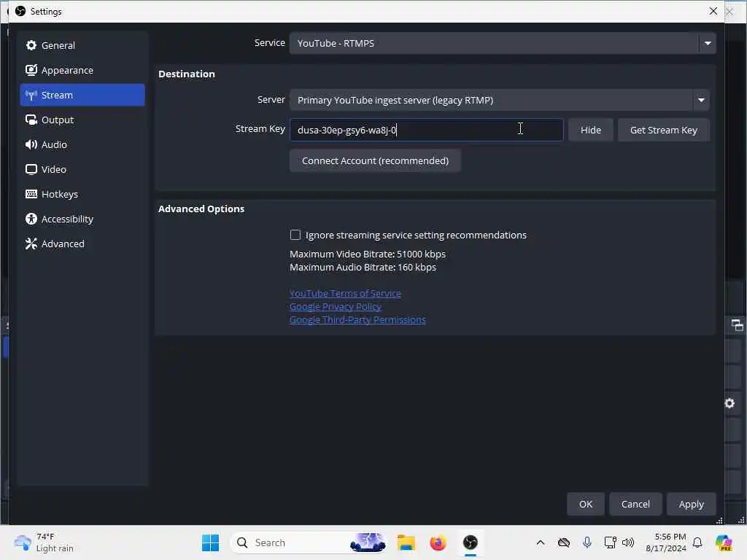747x560 pixels.
Task: Click the gear icon in OBS main window
Action: pos(729,403)
